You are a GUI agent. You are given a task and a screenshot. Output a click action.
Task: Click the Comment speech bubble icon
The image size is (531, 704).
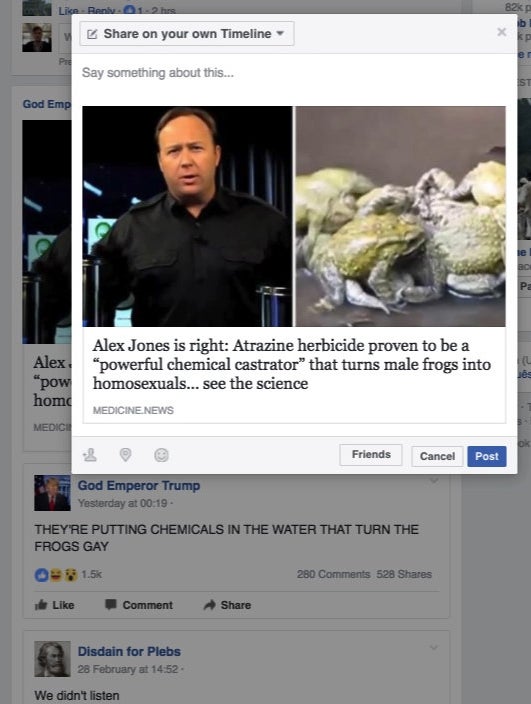[110, 604]
